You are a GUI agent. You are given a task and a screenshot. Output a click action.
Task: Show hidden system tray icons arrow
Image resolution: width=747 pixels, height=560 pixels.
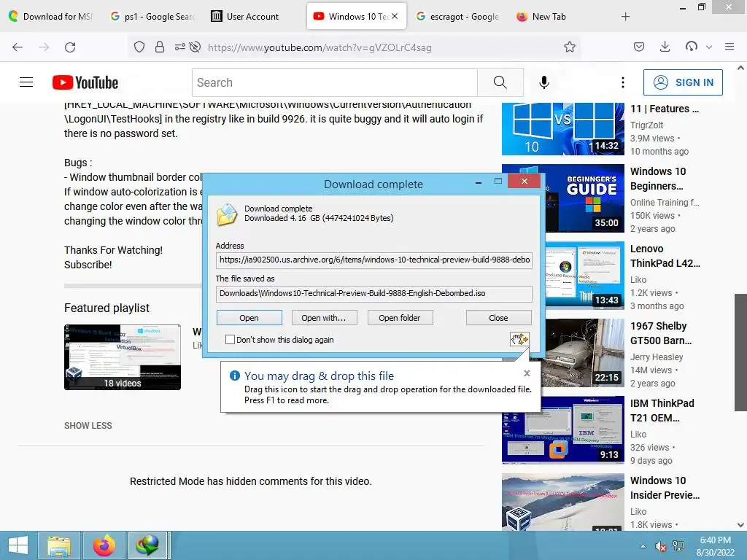[x=643, y=546]
